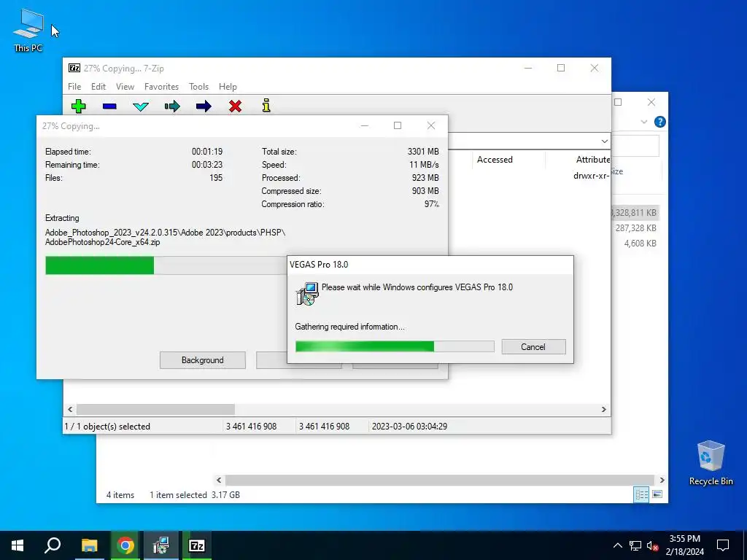
Task: Click the 2023-03-06 03:04:29 status entry
Action: coord(410,427)
